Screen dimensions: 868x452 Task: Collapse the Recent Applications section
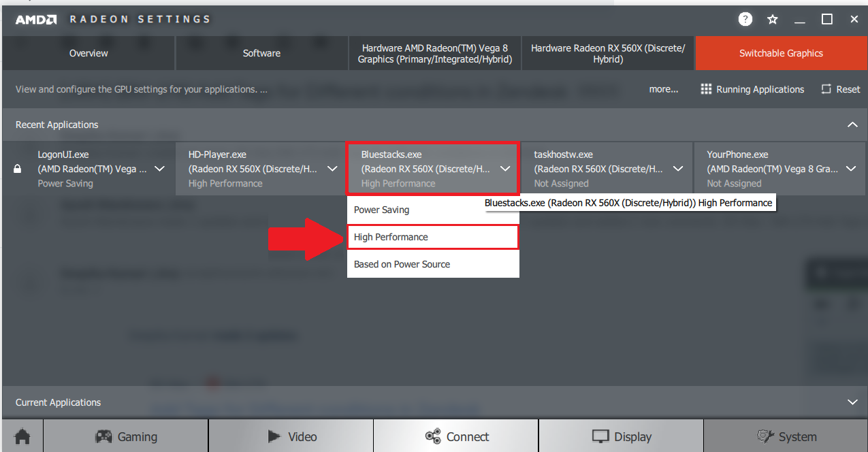coord(852,125)
